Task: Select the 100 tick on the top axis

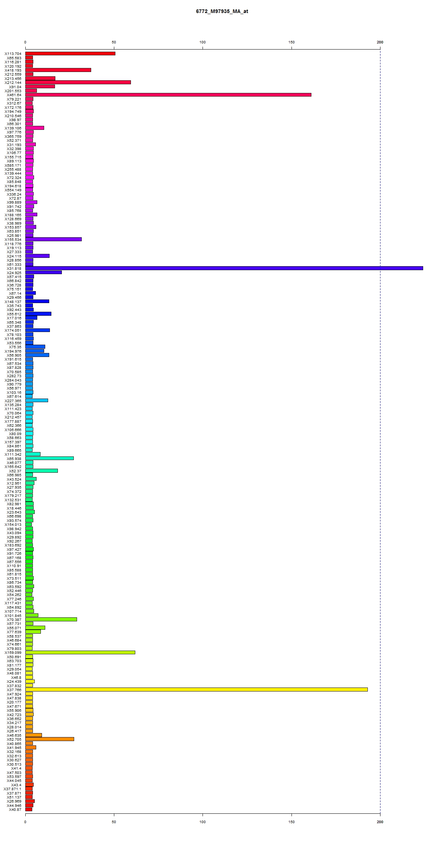Action: click(x=203, y=42)
